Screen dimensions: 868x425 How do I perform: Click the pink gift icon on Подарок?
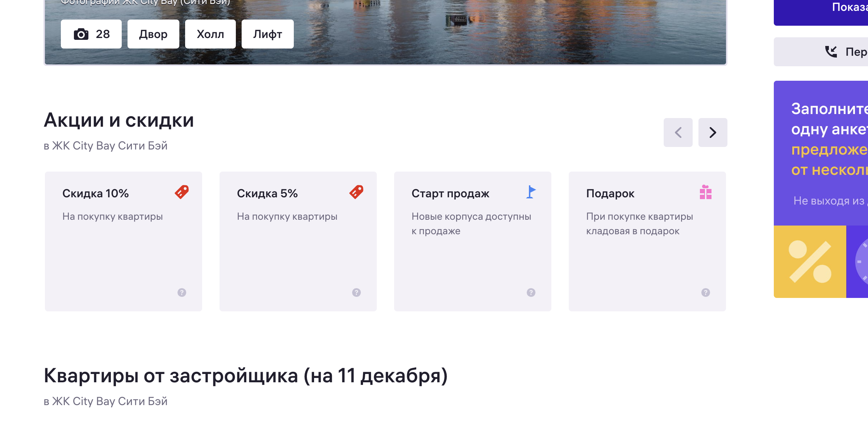(x=705, y=192)
